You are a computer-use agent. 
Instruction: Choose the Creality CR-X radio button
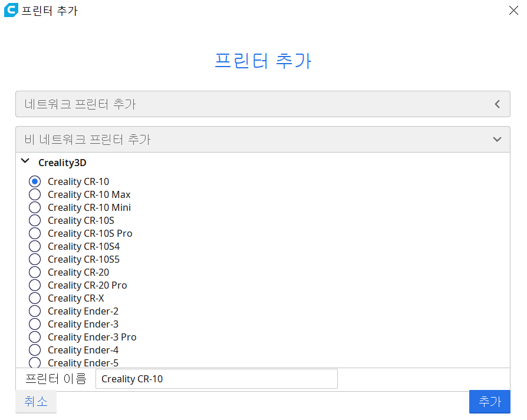coord(35,298)
